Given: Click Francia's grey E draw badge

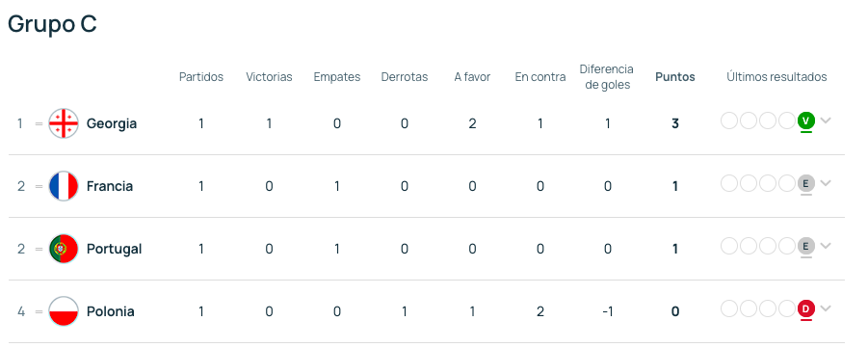Looking at the screenshot, I should pos(806,183).
